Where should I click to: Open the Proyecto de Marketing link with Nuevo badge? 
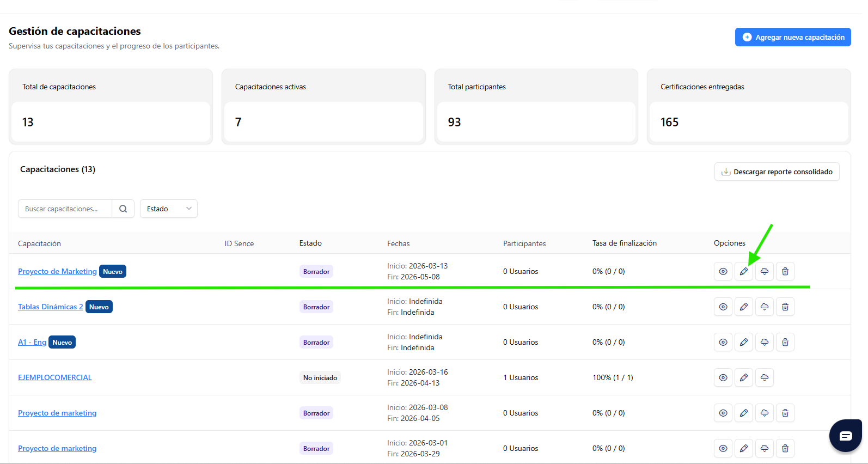click(x=57, y=271)
